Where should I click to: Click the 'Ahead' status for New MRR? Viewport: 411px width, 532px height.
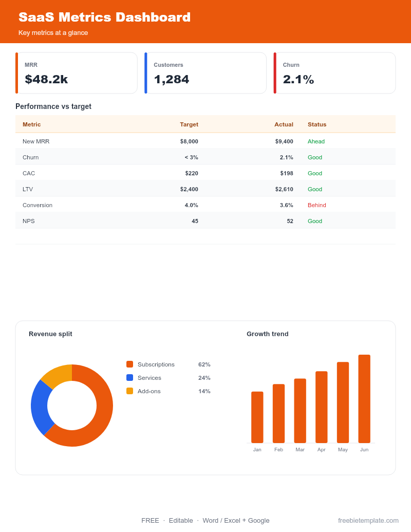point(316,141)
